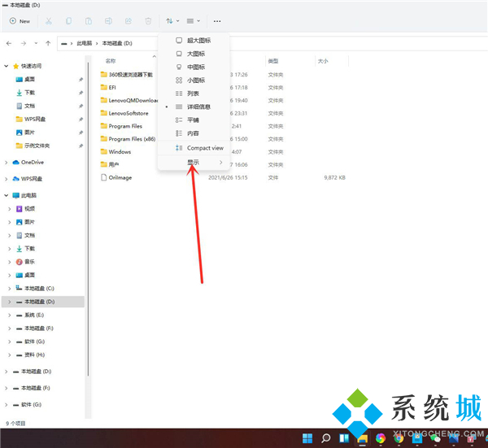Sort by the 大小 column header

coord(323,61)
